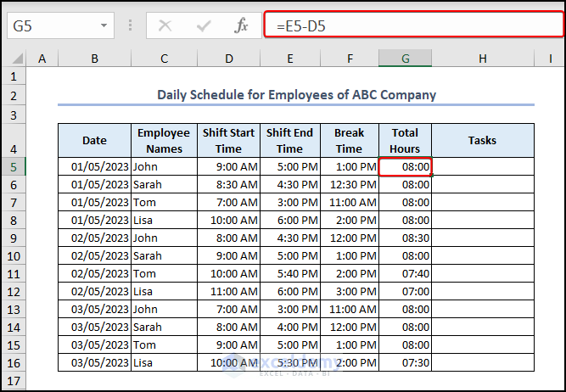The height and width of the screenshot is (392, 566).
Task: Select row 12 header
Action: pyautogui.click(x=13, y=292)
